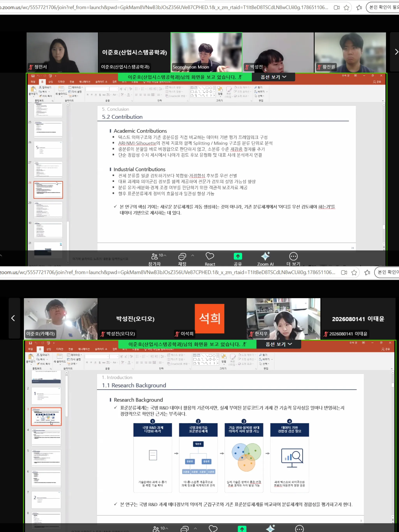Switch to 애니메이션 tab in the lower PowerPoint

(x=84, y=349)
